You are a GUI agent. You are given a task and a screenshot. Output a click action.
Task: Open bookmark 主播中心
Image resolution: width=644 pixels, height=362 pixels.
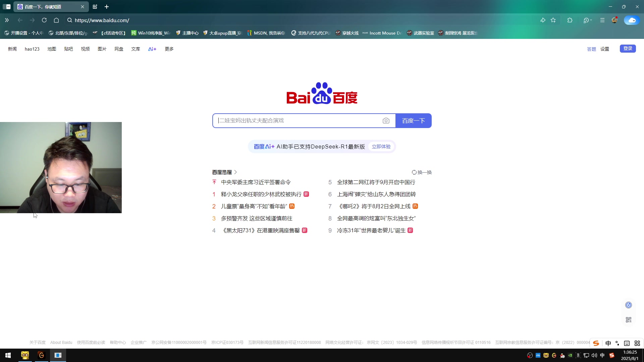(x=187, y=33)
